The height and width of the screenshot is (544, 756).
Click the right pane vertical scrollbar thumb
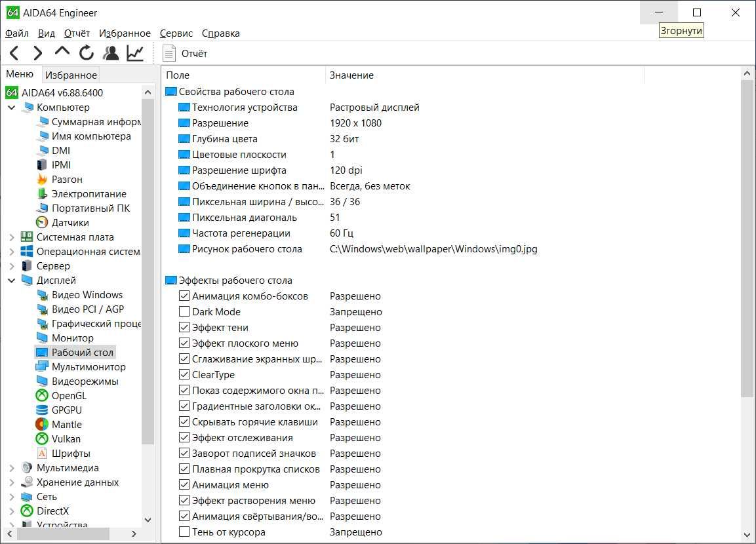tap(747, 239)
